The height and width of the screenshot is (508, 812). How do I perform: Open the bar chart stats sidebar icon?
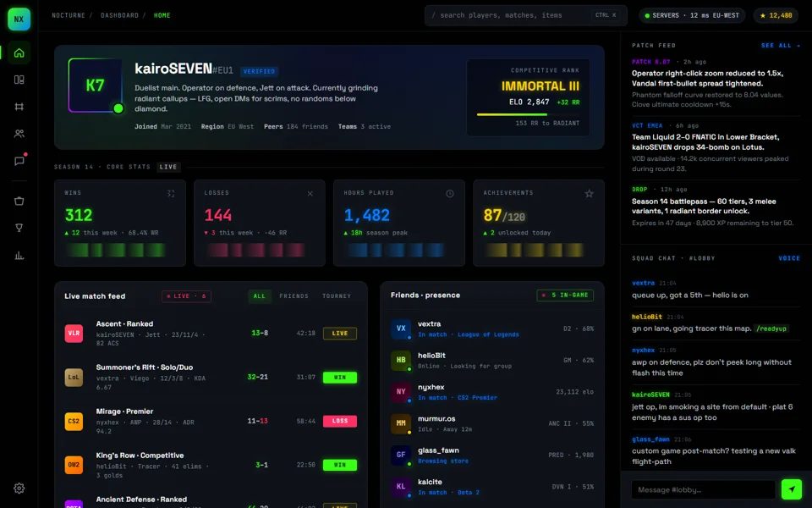[19, 255]
